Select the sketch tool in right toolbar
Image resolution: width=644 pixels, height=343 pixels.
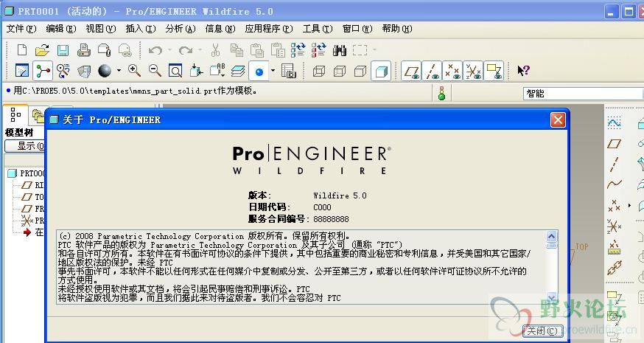click(x=614, y=122)
